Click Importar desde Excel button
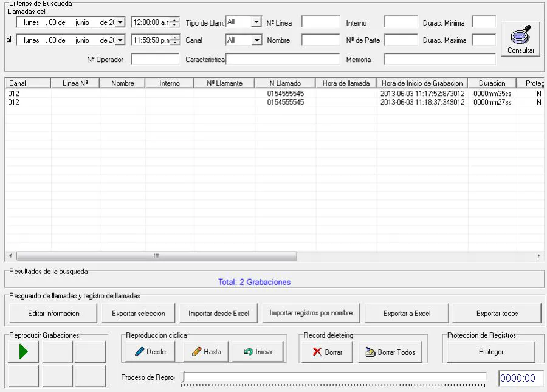The width and height of the screenshot is (547, 392). [219, 313]
